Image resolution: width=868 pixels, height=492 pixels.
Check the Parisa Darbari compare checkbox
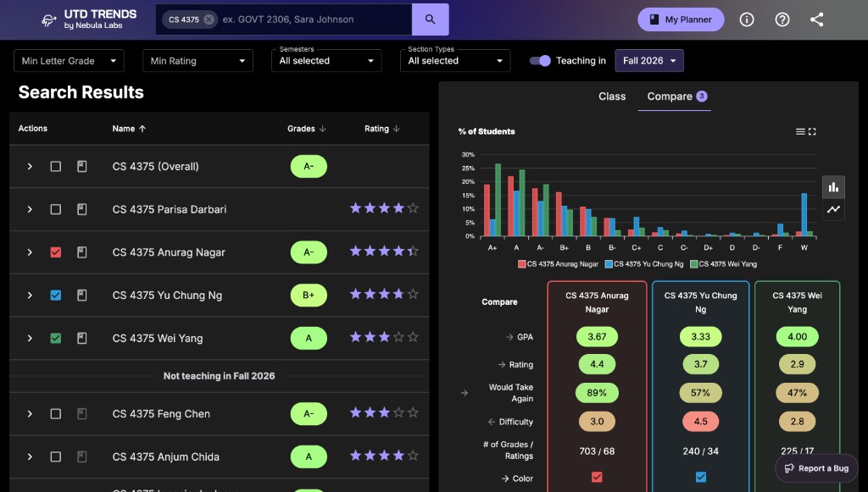(x=56, y=209)
